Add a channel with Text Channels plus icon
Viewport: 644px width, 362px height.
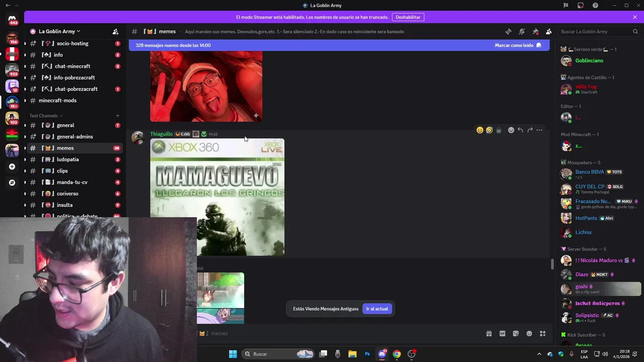coord(118,116)
